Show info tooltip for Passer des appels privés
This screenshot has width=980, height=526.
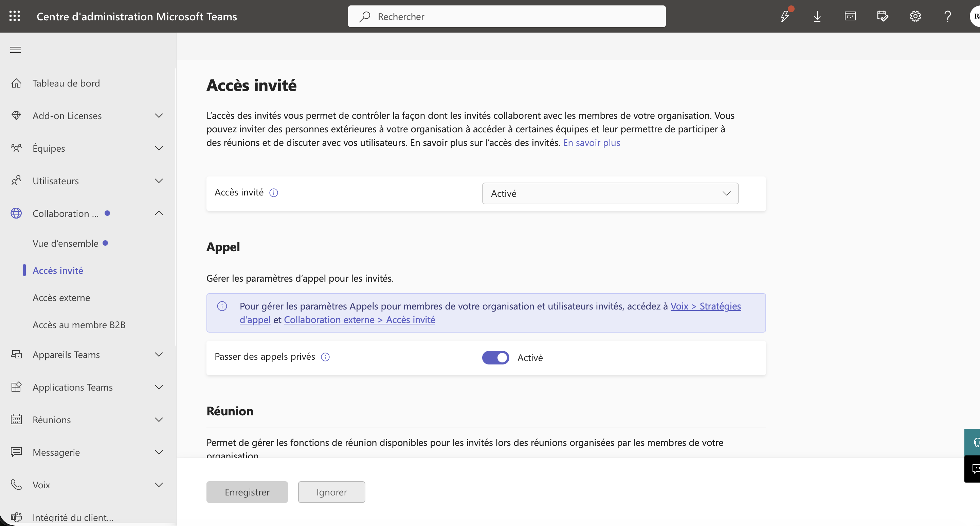pos(325,357)
